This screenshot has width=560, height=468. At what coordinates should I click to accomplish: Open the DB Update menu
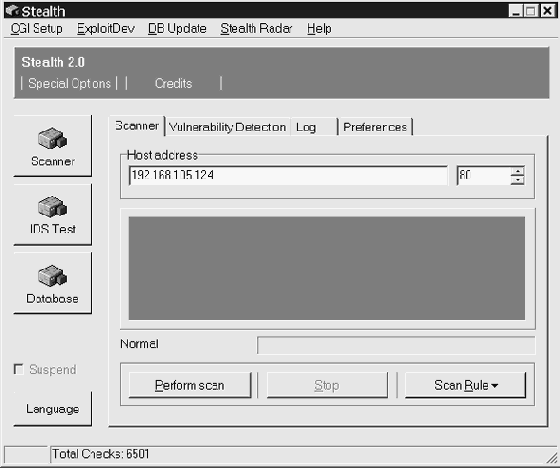click(x=177, y=29)
